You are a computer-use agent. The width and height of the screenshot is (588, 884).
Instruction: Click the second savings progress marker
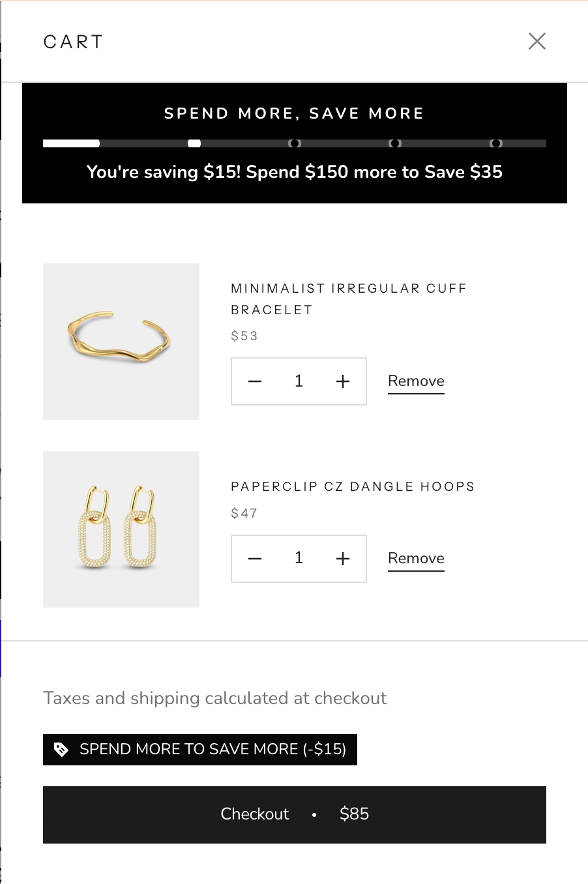pos(194,143)
